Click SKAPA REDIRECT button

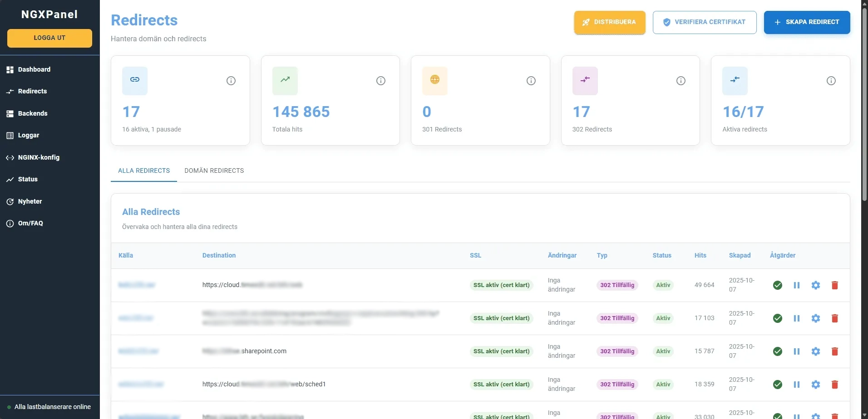coord(807,22)
